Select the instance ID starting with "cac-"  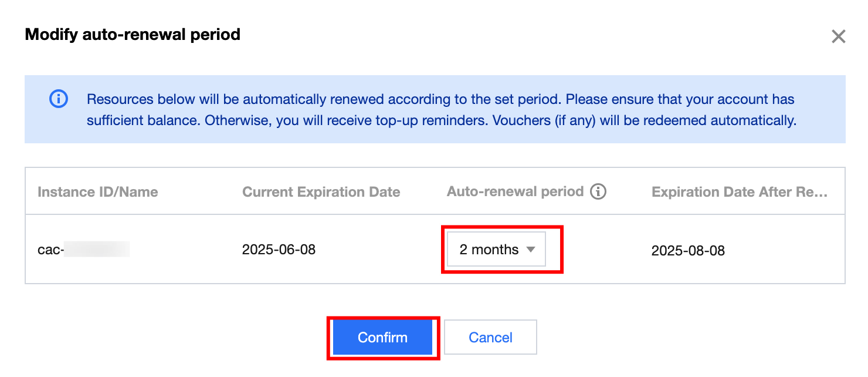tap(50, 250)
